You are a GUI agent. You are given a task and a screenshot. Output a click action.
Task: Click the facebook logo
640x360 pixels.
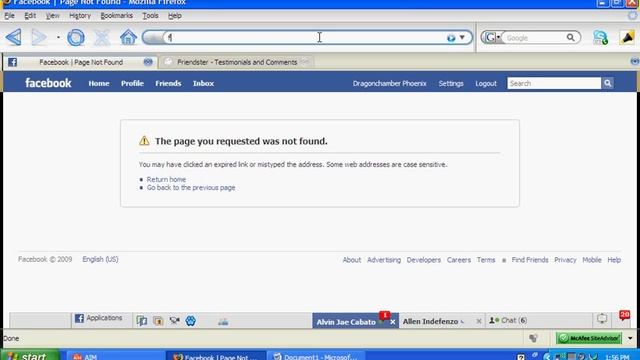(48, 83)
